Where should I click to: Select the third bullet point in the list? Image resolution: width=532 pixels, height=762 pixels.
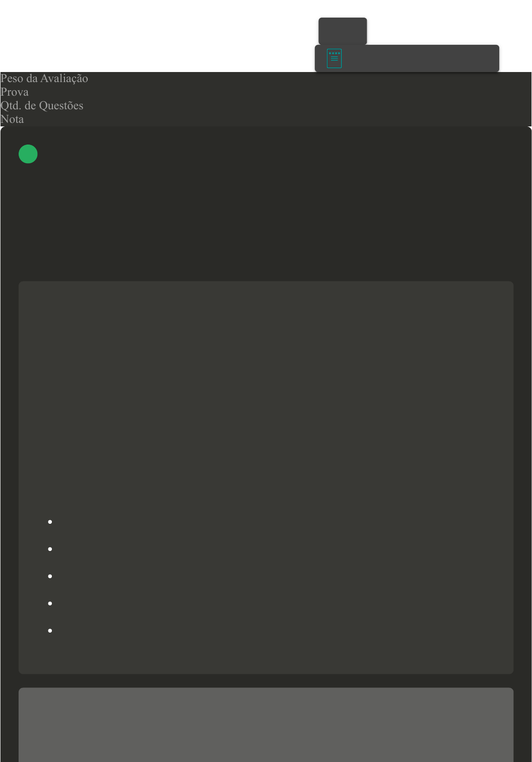pyautogui.click(x=50, y=576)
